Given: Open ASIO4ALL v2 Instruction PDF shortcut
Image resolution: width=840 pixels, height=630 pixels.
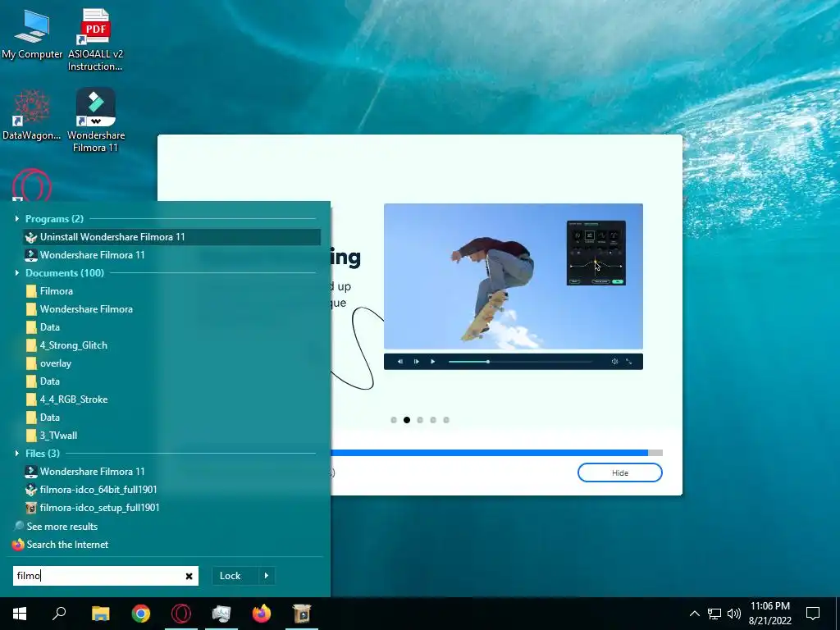Looking at the screenshot, I should pos(95,40).
